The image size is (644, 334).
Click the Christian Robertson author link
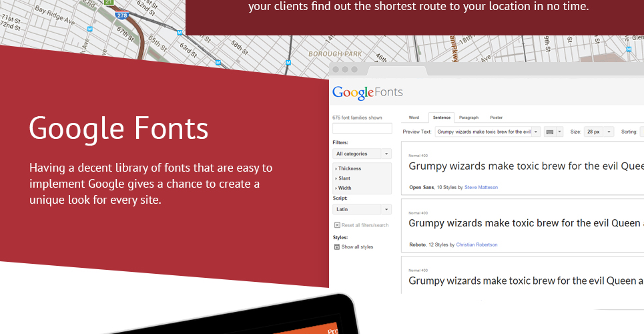[x=476, y=244]
